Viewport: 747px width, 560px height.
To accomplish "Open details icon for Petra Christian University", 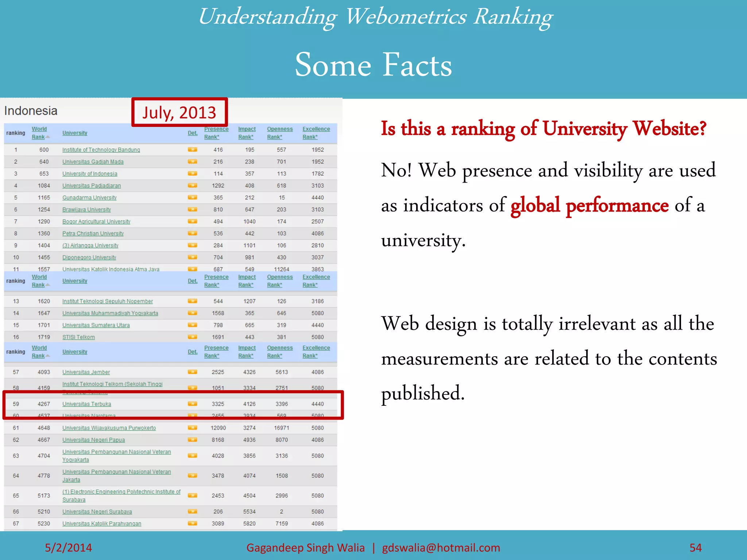I will pyautogui.click(x=192, y=233).
